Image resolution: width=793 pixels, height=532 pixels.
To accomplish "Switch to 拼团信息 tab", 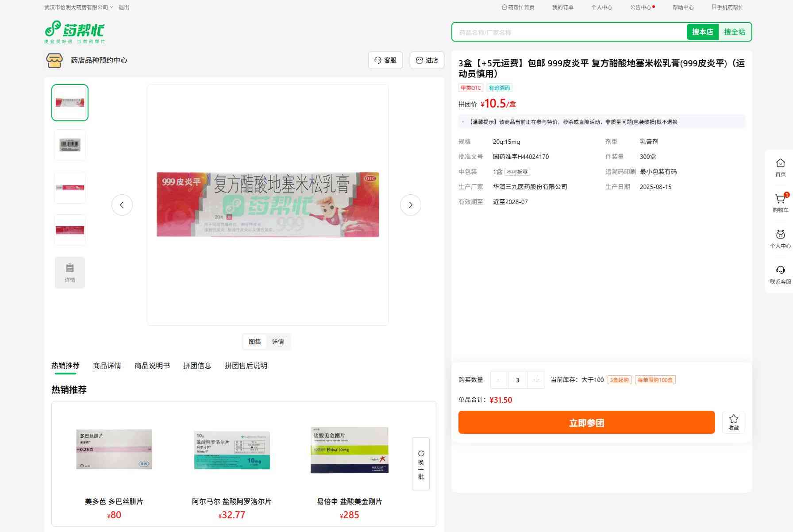I will coord(197,366).
